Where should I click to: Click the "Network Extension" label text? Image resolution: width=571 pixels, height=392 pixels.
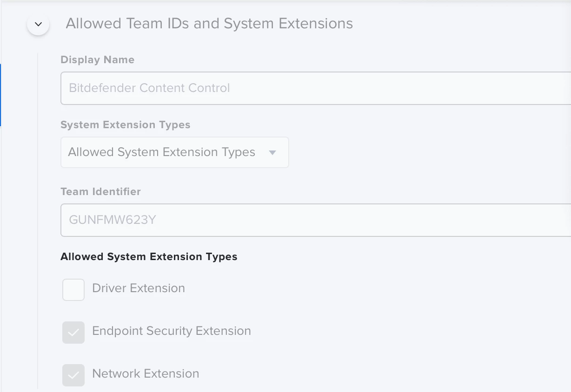(146, 374)
